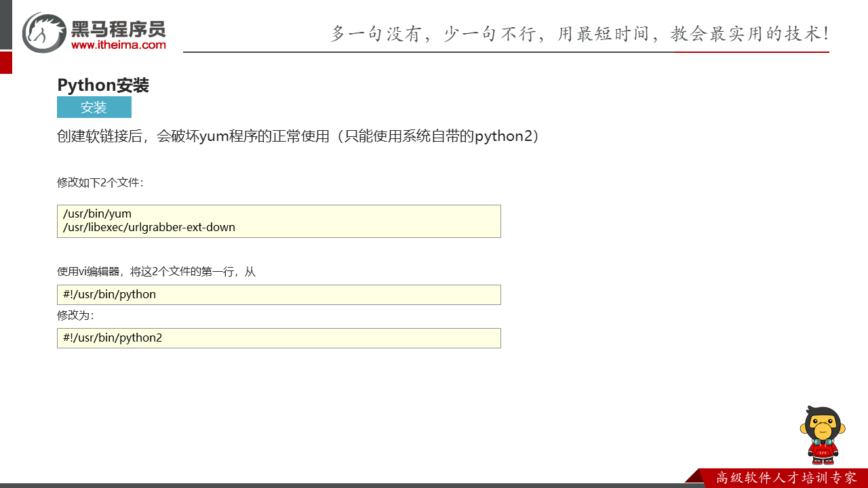This screenshot has height=488, width=868.
Task: Click the horse head logo icon
Action: 44,33
